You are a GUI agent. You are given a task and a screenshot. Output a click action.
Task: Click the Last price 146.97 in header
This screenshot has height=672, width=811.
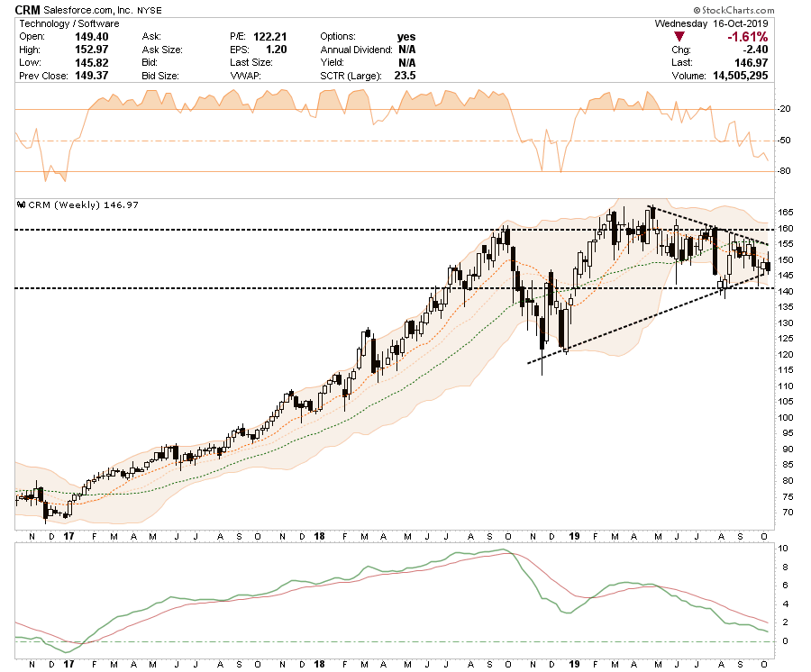click(x=751, y=62)
